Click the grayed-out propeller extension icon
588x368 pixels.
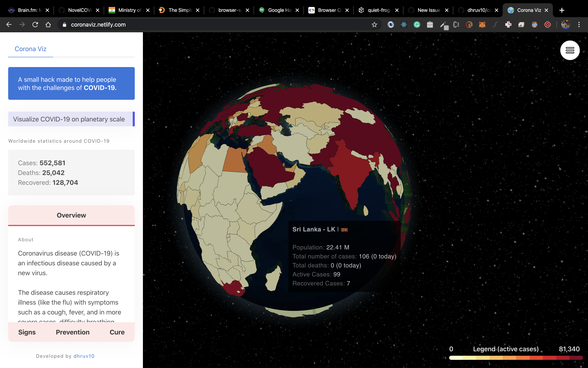tap(495, 25)
